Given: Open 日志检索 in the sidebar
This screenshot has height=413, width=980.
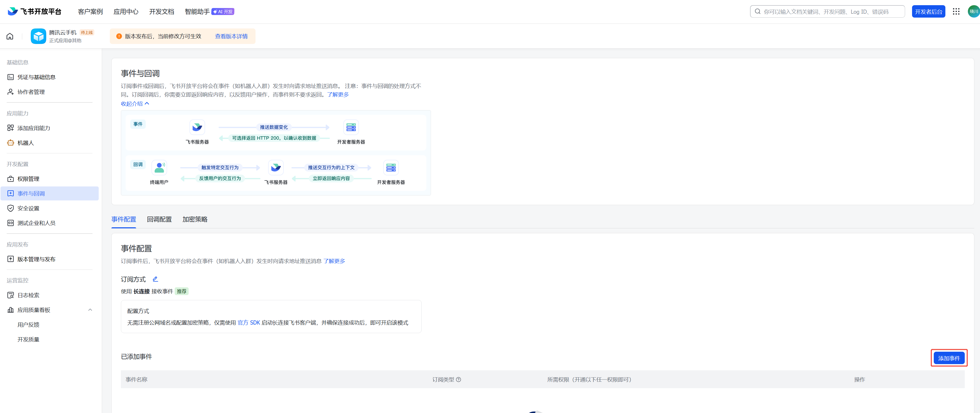Looking at the screenshot, I should (28, 295).
